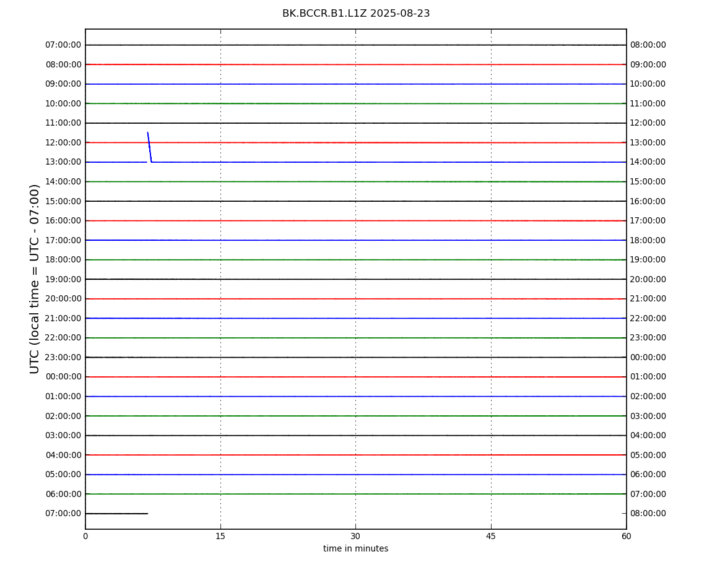Viewport: 712px width, 588px height.
Task: Click x-axis tick label 15
Action: (x=220, y=536)
